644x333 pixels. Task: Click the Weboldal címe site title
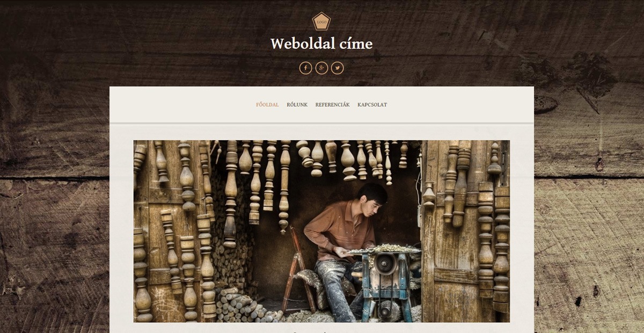(x=321, y=44)
